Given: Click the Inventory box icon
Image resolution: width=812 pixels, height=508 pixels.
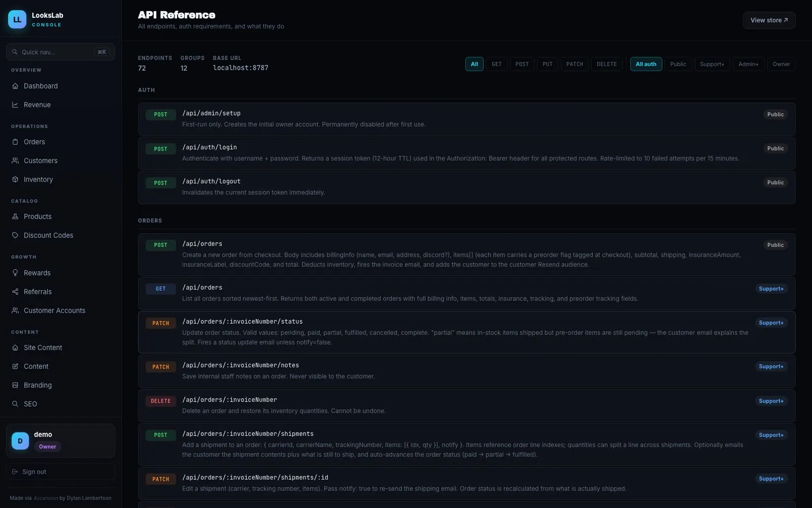Looking at the screenshot, I should tap(15, 179).
